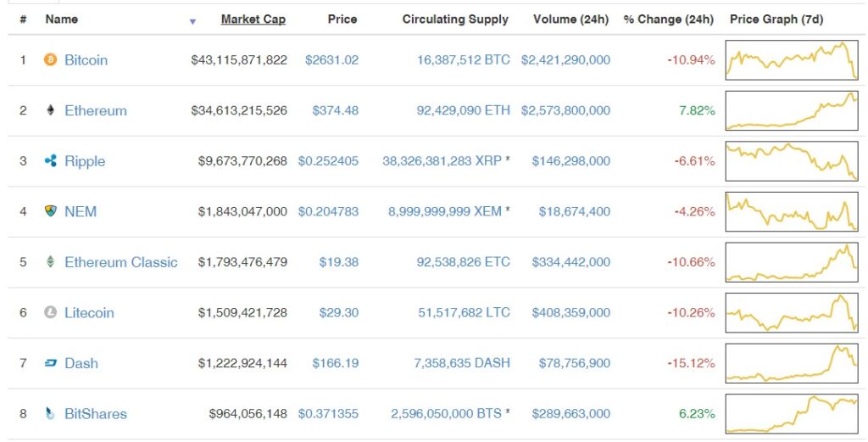Click the sort arrow beside Market Cap
The height and width of the screenshot is (442, 868).
pos(193,21)
